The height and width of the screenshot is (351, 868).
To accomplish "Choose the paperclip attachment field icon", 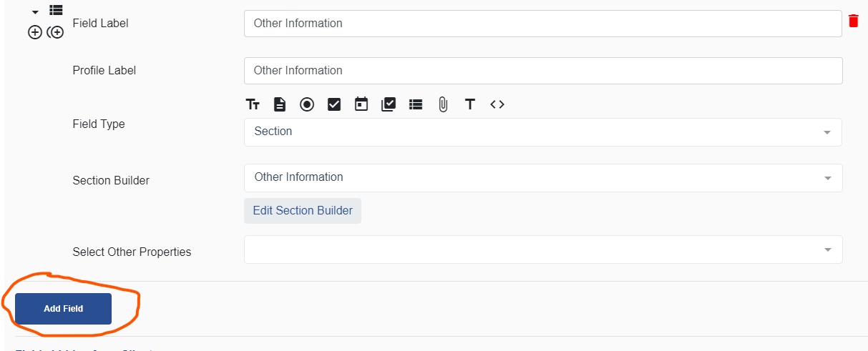I will pos(443,104).
